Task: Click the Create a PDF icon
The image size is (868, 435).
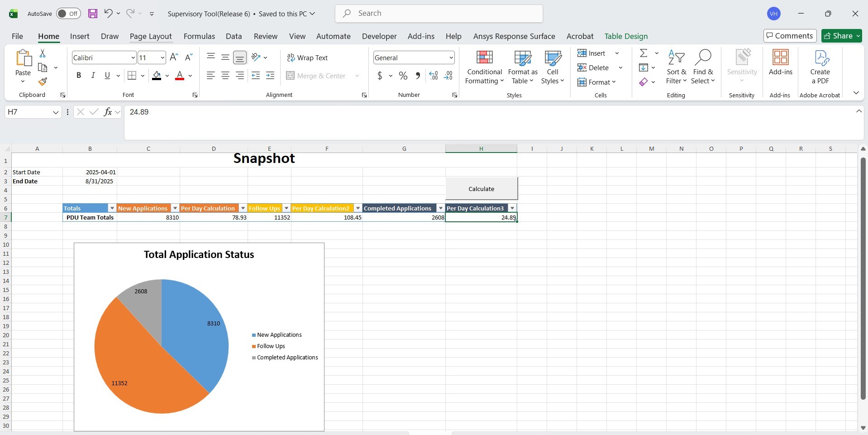Action: tap(820, 58)
